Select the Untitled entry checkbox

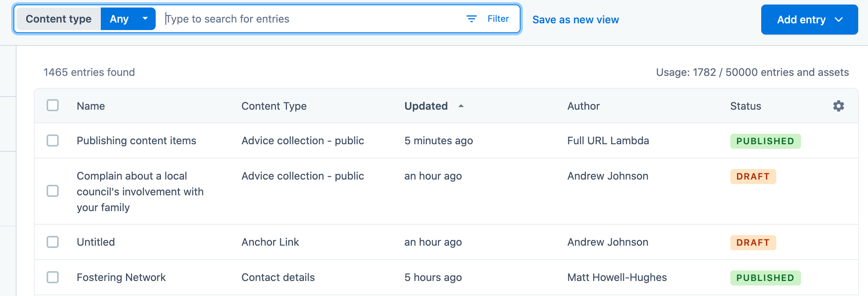click(53, 242)
